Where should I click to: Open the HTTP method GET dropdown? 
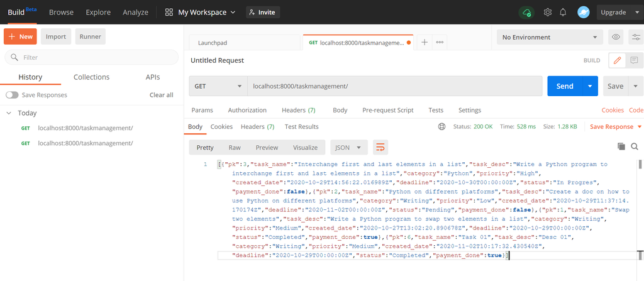218,86
